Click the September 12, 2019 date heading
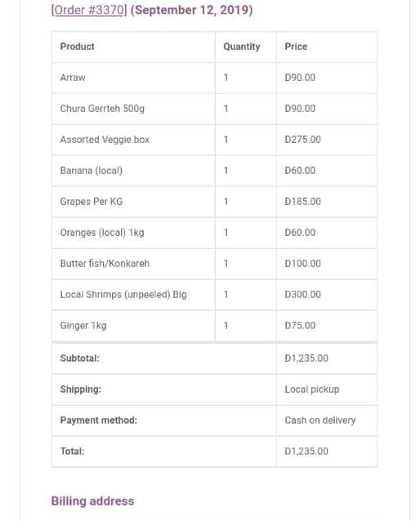The image size is (420, 521). [x=191, y=10]
